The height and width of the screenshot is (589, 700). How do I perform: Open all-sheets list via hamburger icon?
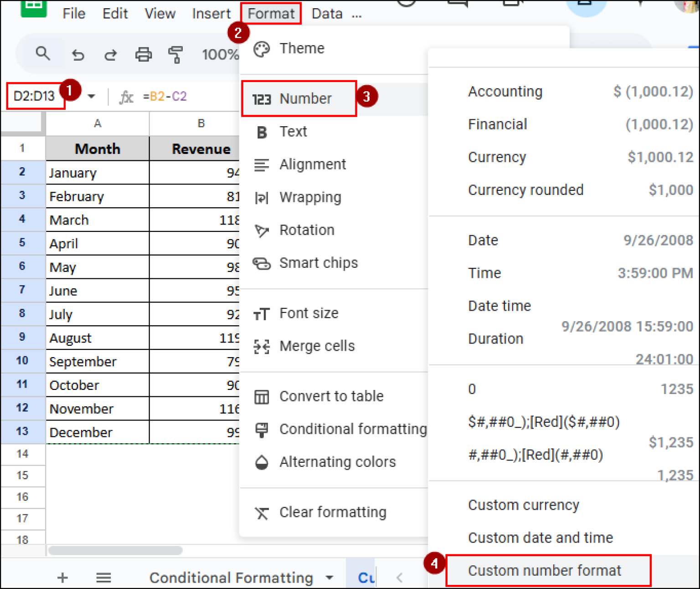(104, 577)
